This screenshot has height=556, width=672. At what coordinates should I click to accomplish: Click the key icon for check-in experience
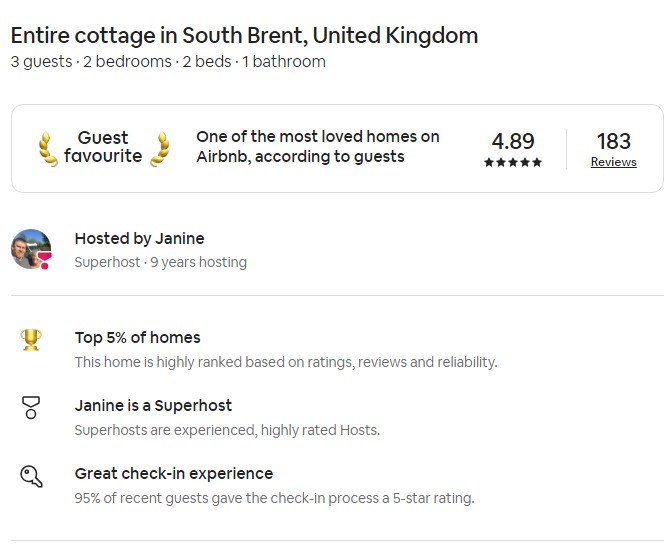31,476
